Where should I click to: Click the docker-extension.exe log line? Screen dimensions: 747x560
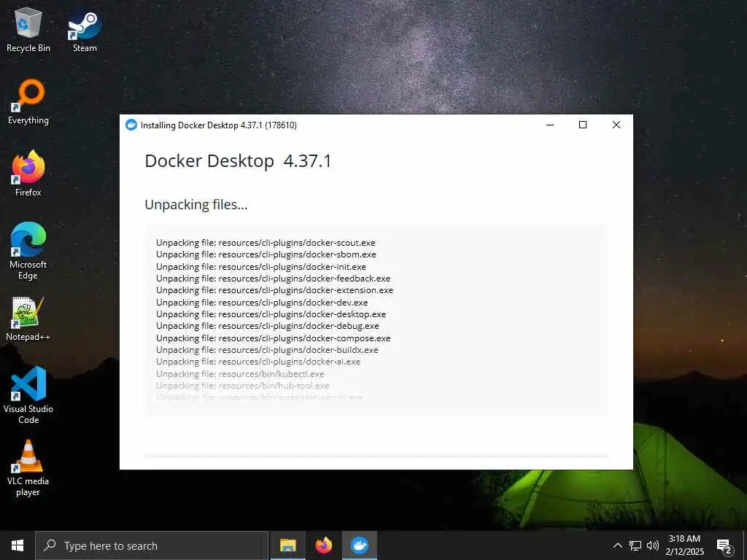click(x=275, y=290)
